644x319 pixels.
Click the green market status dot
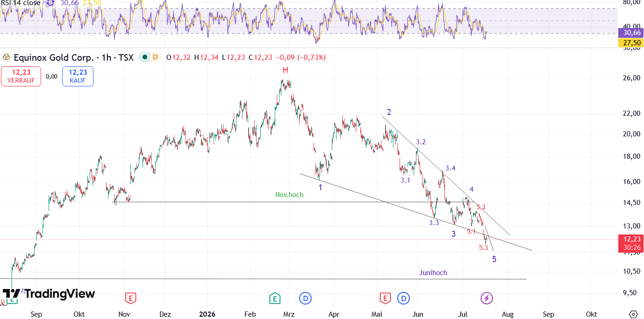tap(145, 57)
